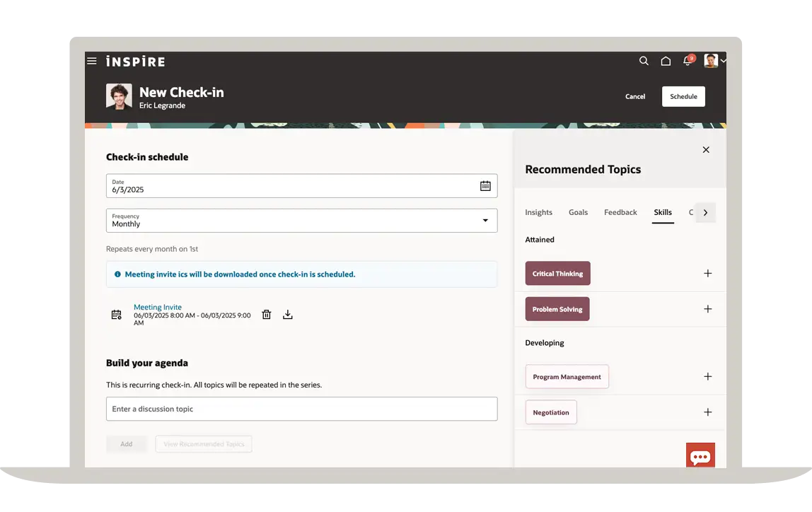Close the Recommended Topics panel

click(x=706, y=150)
